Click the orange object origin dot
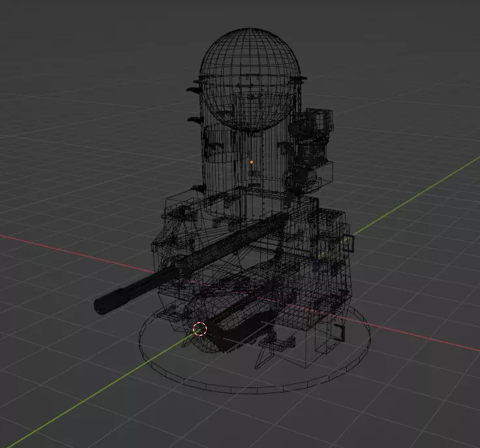480x448 pixels. tap(252, 162)
